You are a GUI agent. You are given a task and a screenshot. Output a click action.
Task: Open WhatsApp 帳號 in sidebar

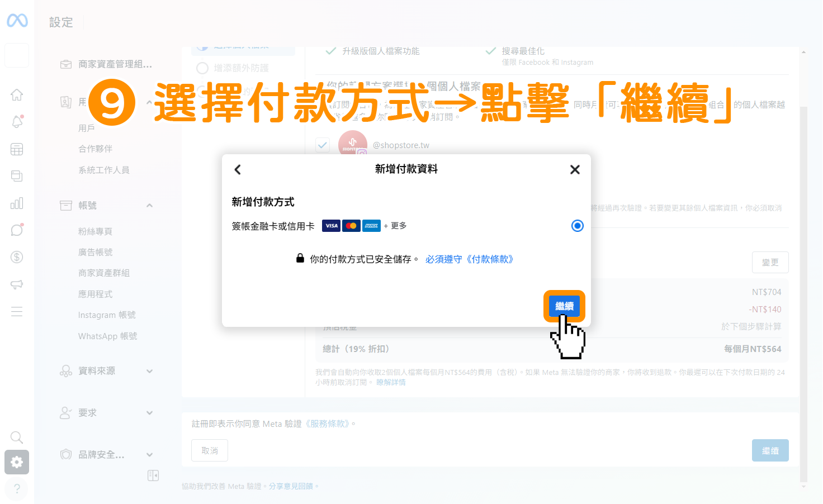(108, 336)
